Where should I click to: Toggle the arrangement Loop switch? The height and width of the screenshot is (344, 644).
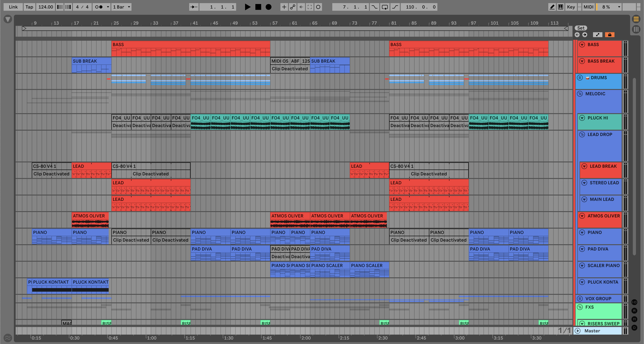point(385,7)
